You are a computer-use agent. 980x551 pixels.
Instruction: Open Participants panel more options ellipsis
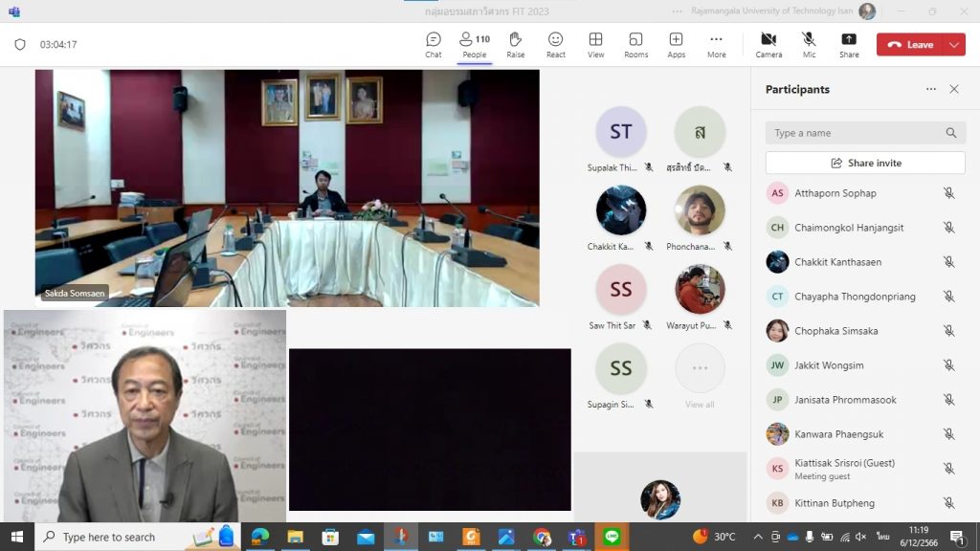[x=930, y=89]
